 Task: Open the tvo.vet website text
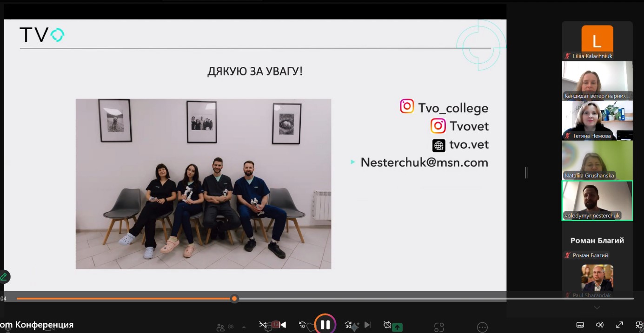[x=469, y=144]
